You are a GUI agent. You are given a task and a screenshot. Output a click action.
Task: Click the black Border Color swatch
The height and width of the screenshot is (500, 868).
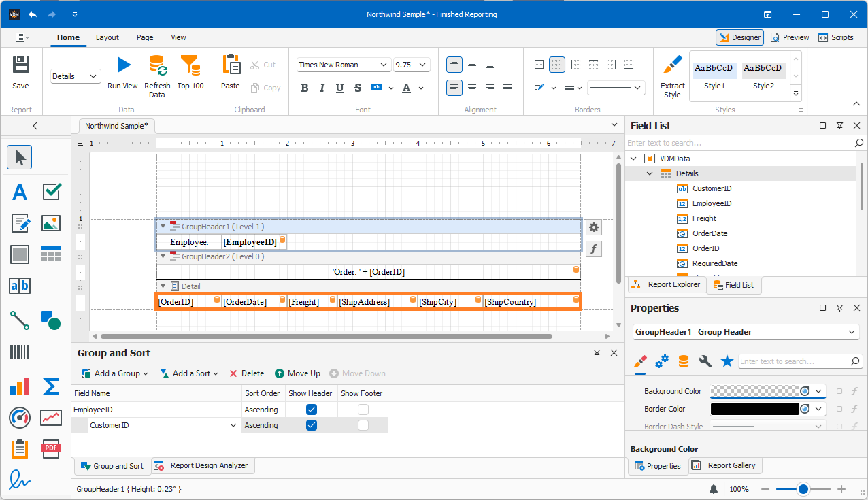coord(755,408)
